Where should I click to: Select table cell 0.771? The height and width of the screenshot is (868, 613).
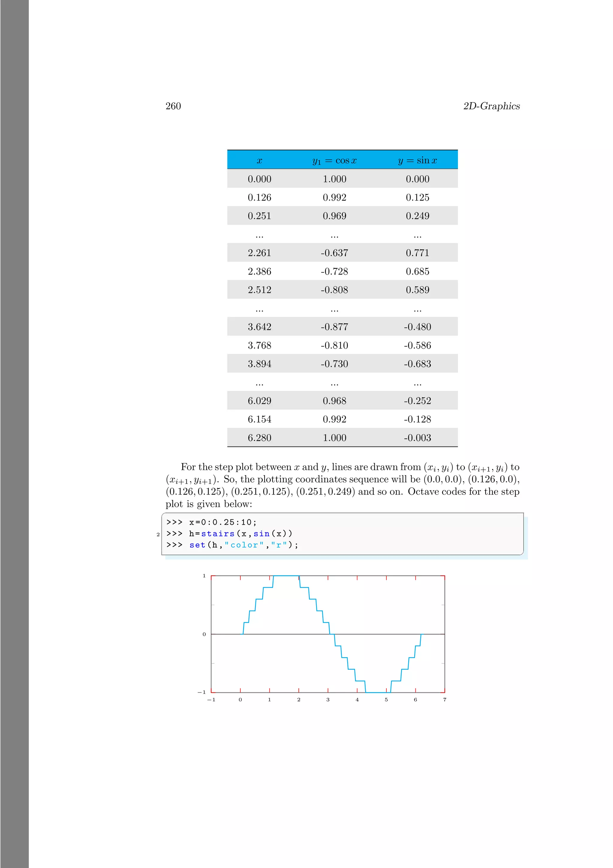tap(417, 253)
